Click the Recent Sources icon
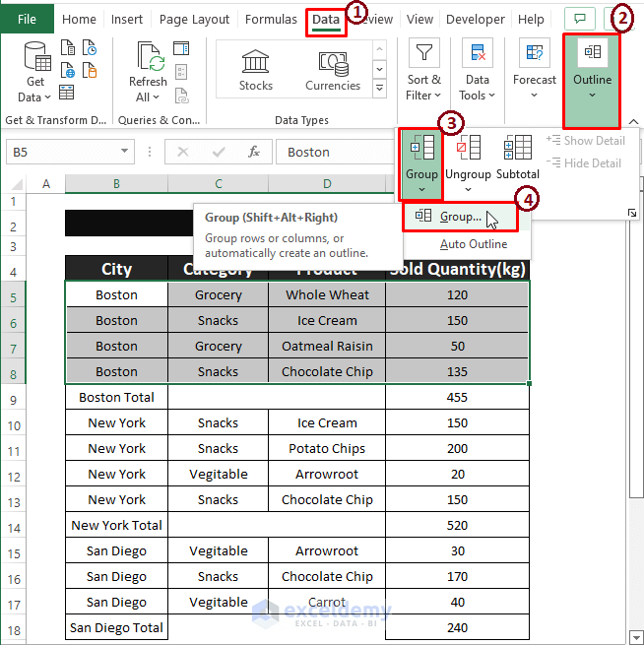The width and height of the screenshot is (644, 645). coord(90,47)
